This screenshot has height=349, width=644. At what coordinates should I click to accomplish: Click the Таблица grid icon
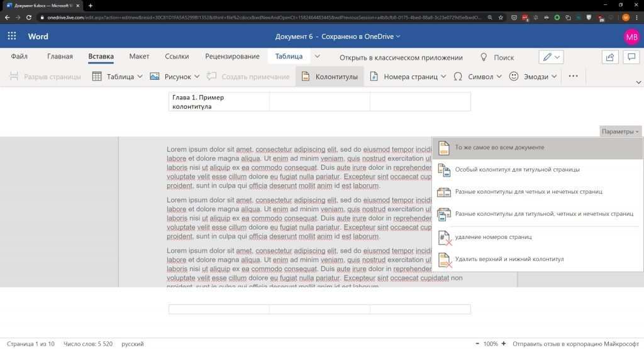(x=97, y=76)
